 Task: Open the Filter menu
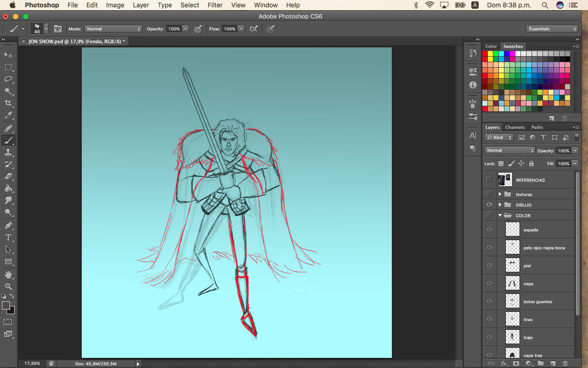coord(215,5)
